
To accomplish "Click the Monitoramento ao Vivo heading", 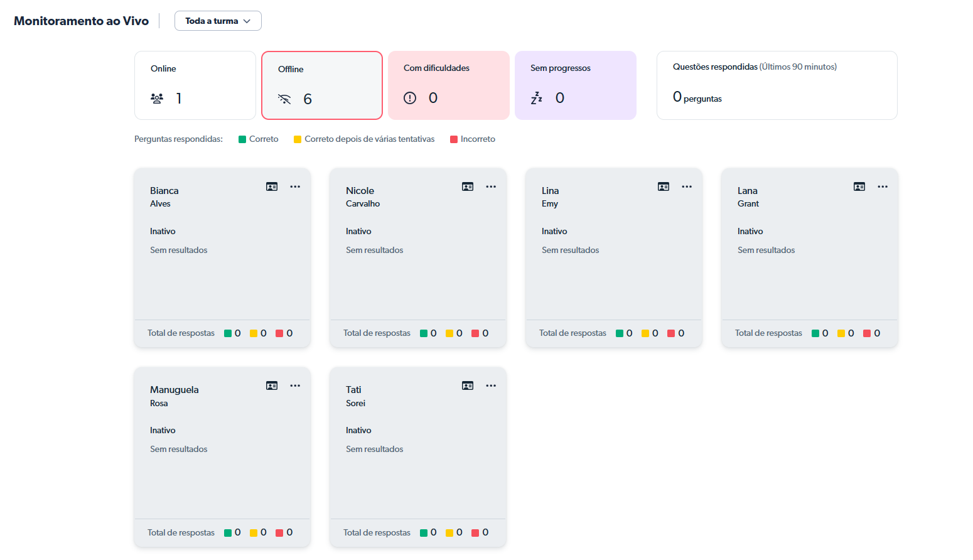I will coord(81,21).
